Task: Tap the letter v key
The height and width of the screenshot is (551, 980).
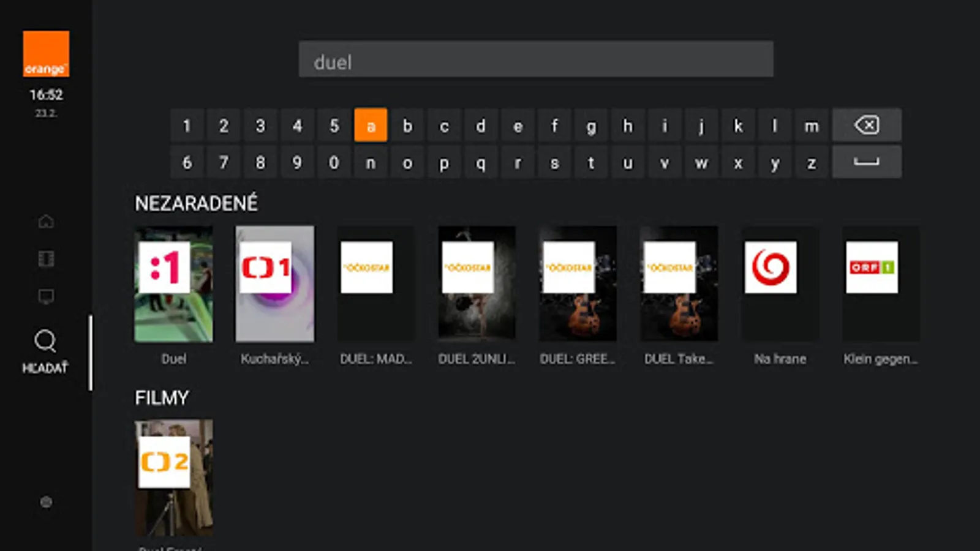Action: 665,162
